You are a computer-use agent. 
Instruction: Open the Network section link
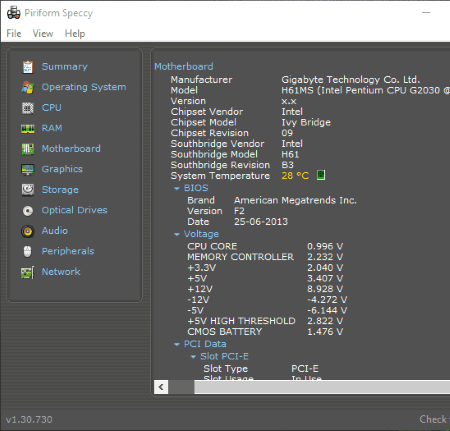click(x=61, y=272)
